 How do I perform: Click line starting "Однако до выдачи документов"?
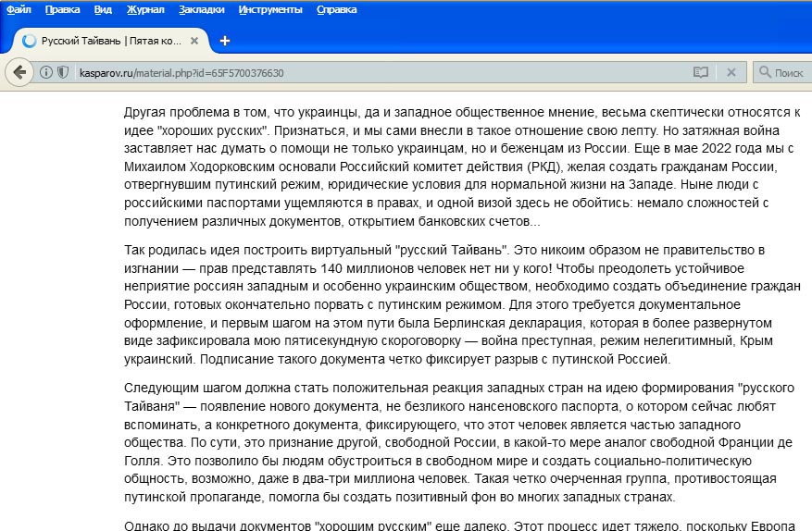point(460,525)
